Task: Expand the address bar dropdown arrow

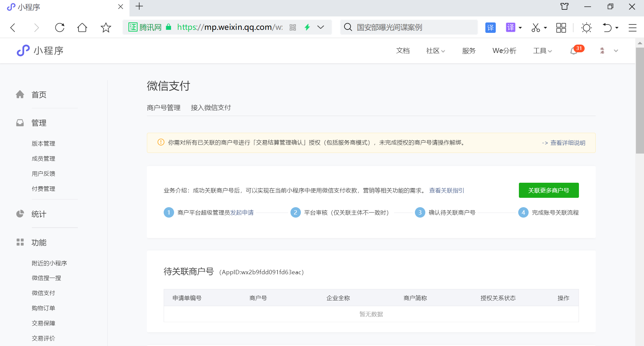Action: (x=321, y=27)
